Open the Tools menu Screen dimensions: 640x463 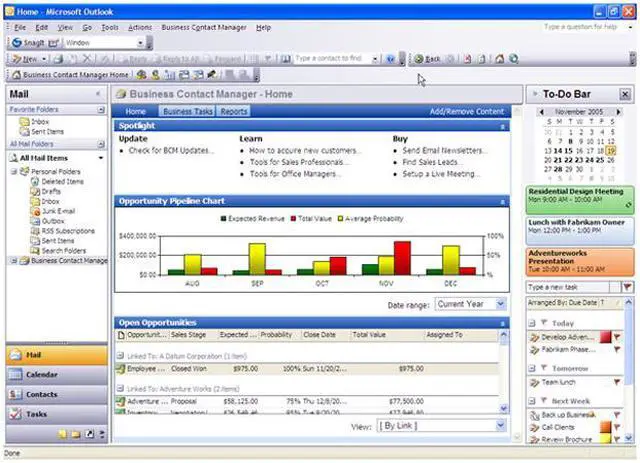pyautogui.click(x=110, y=27)
